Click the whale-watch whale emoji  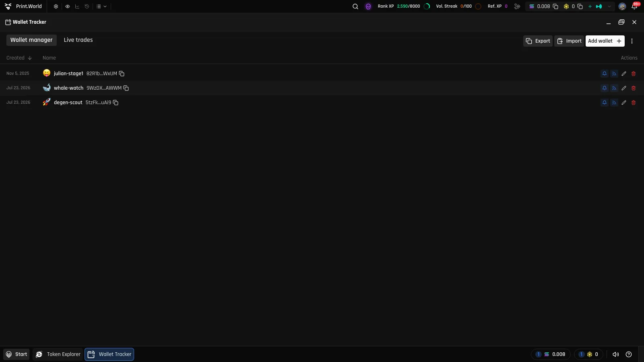47,87
